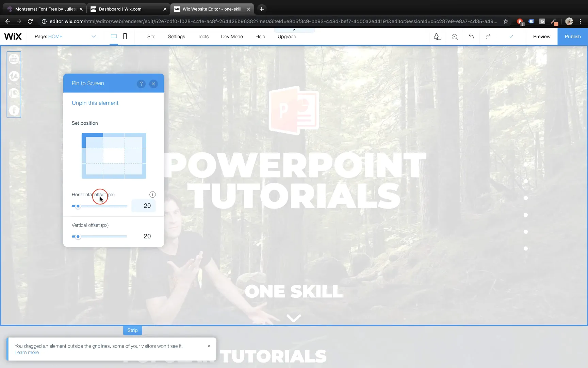Click the Horizontal offset info icon

152,195
